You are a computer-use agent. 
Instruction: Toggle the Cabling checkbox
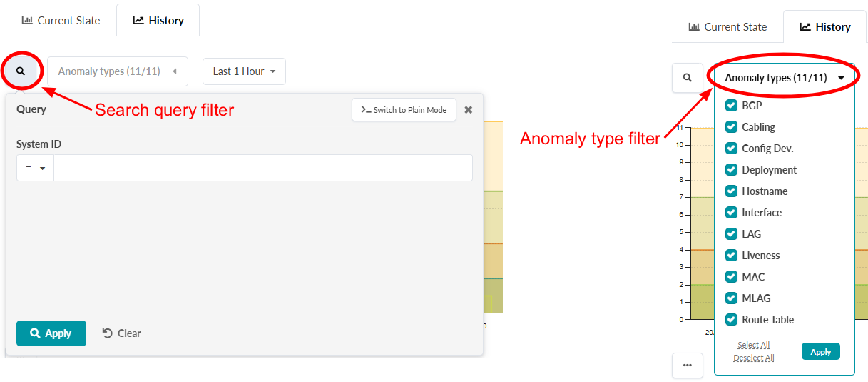tap(731, 127)
